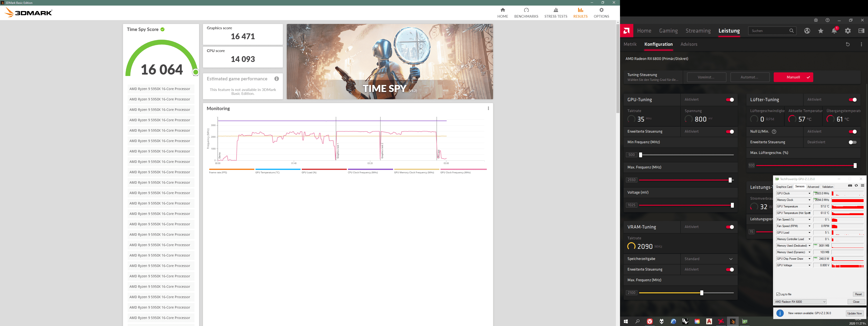Click search magnifier in Suchen box
868x326 pixels.
(x=791, y=31)
